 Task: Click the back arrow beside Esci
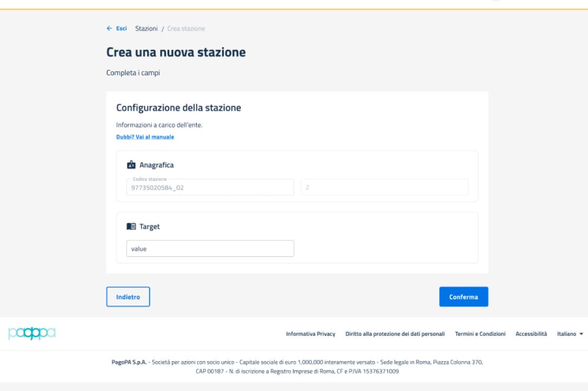point(109,28)
